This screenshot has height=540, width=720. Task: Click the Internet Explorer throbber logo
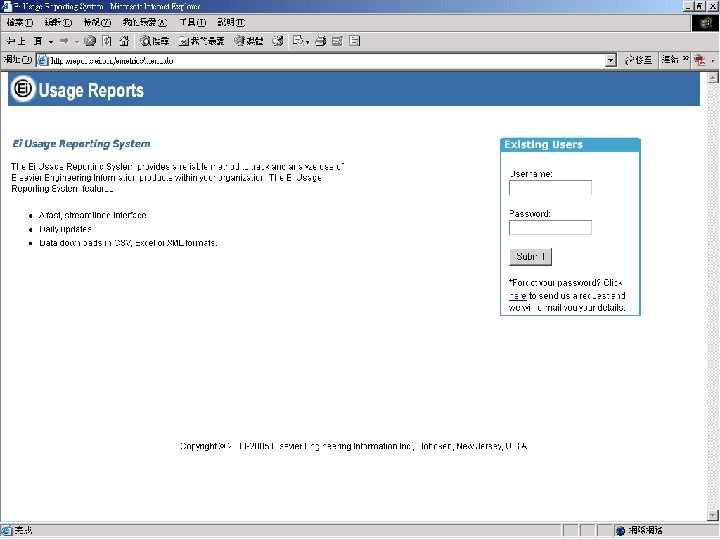pos(705,22)
